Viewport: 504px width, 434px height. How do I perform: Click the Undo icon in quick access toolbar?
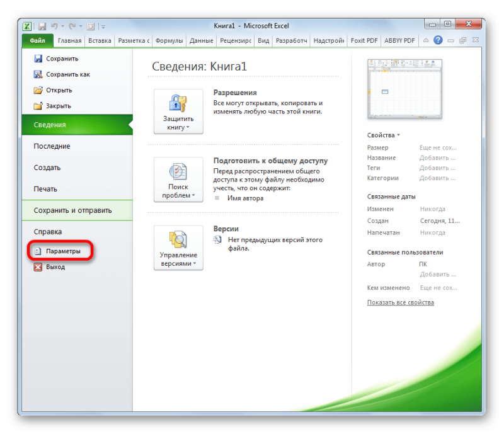[x=54, y=26]
